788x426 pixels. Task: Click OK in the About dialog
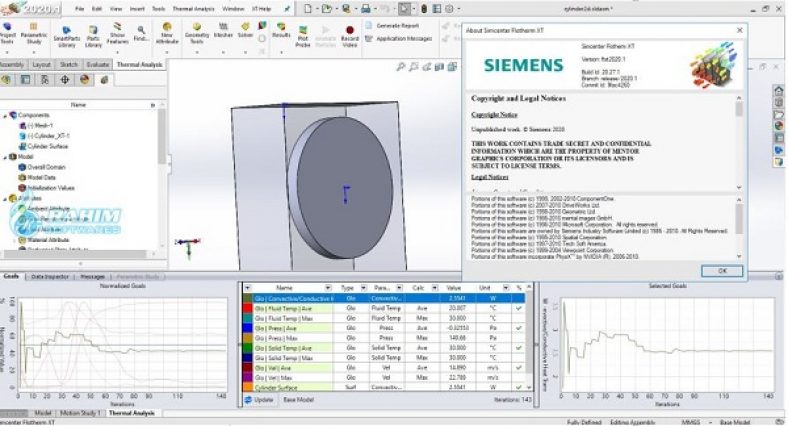pyautogui.click(x=721, y=270)
